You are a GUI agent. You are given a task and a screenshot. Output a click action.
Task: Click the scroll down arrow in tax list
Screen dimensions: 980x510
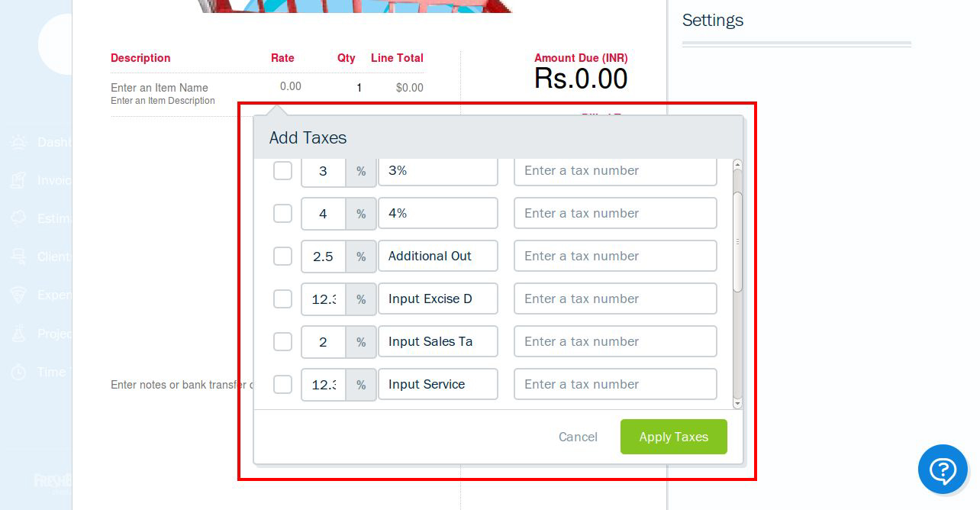(x=737, y=403)
